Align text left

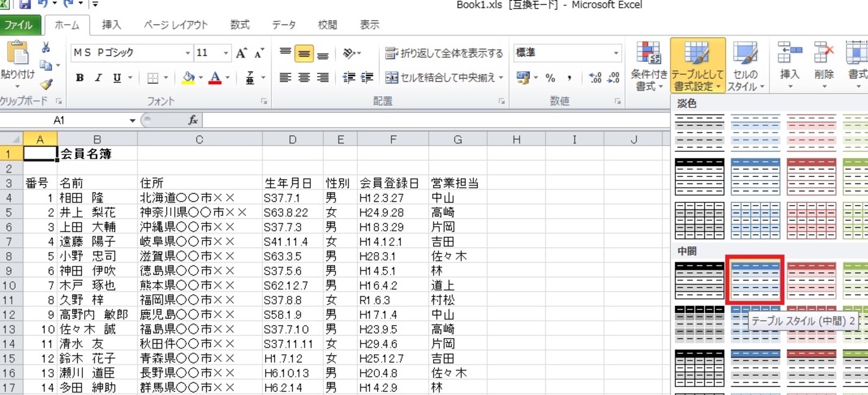285,78
